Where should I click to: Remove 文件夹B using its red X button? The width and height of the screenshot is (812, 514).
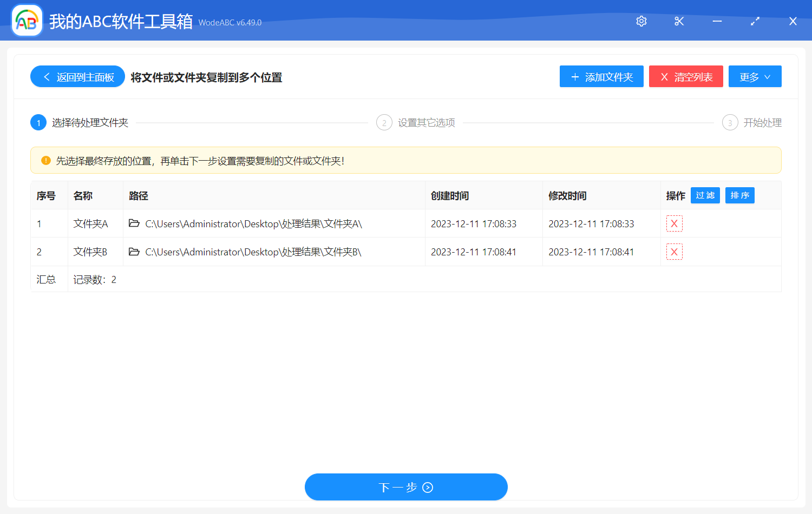[675, 252]
